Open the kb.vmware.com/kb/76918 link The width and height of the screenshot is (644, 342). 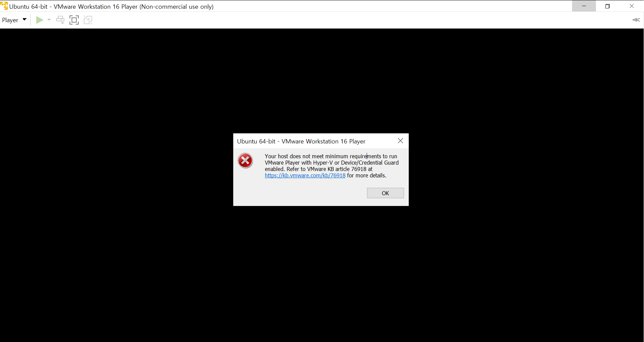click(x=305, y=175)
